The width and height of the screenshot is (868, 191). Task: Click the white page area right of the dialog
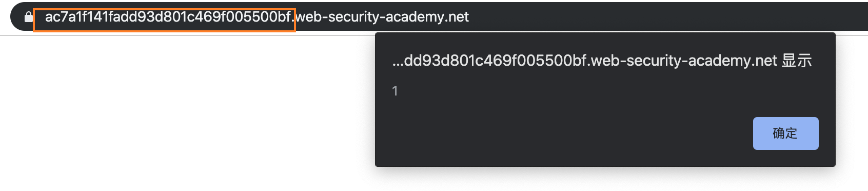coord(852,103)
